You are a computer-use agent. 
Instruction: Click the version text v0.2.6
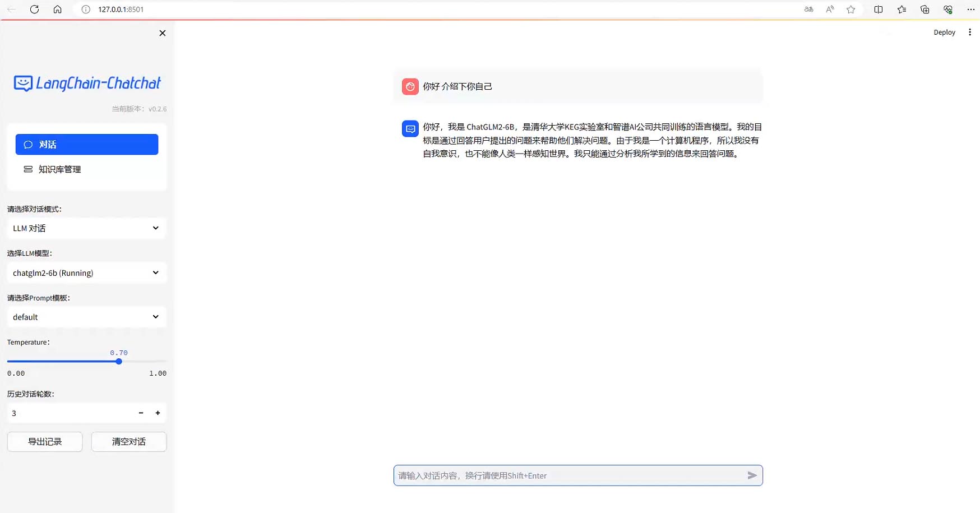pos(158,109)
